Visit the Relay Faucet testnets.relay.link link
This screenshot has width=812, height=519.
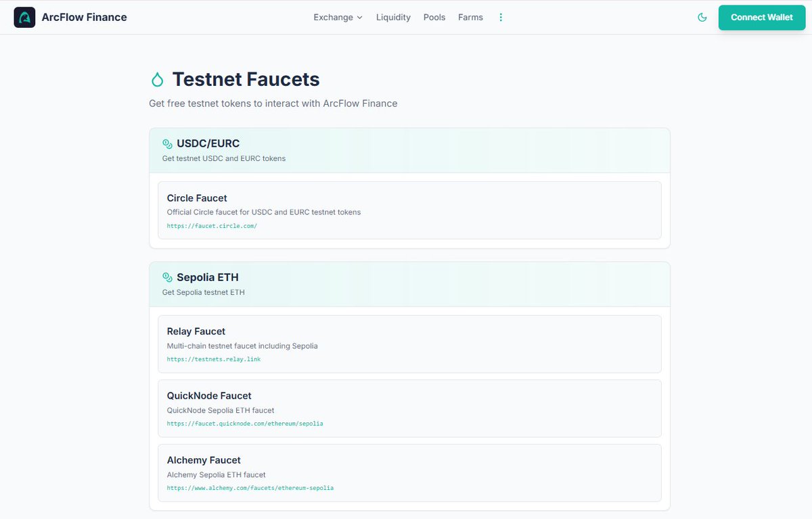click(x=214, y=359)
